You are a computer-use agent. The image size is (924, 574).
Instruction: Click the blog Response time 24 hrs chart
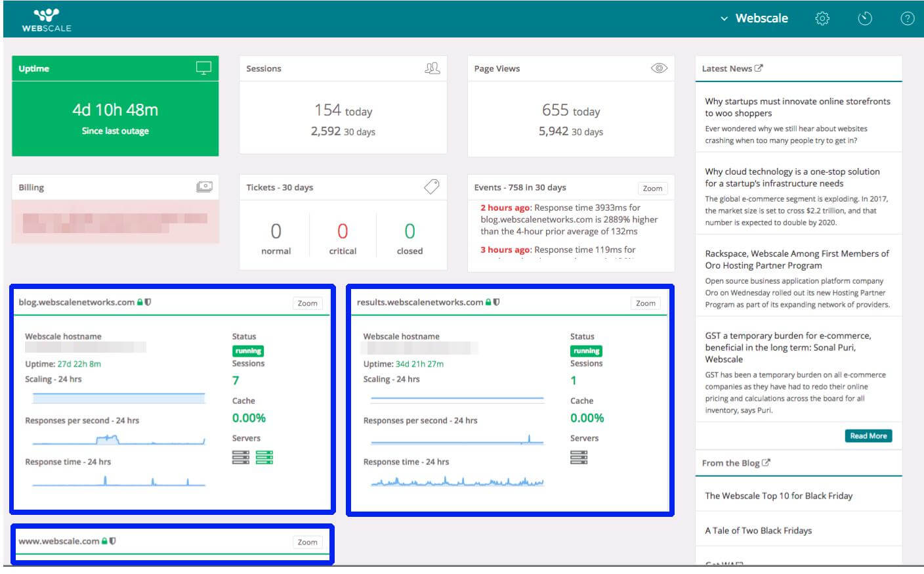[x=118, y=481]
